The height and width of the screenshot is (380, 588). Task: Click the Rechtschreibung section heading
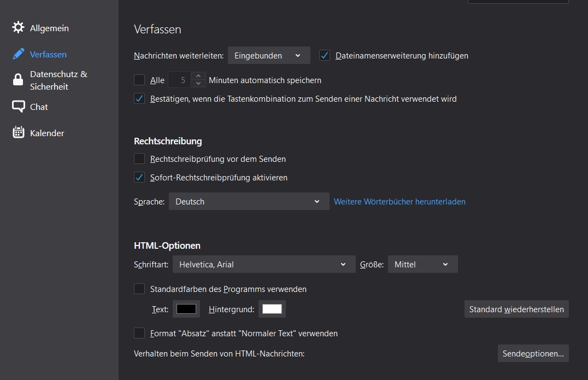(x=168, y=141)
